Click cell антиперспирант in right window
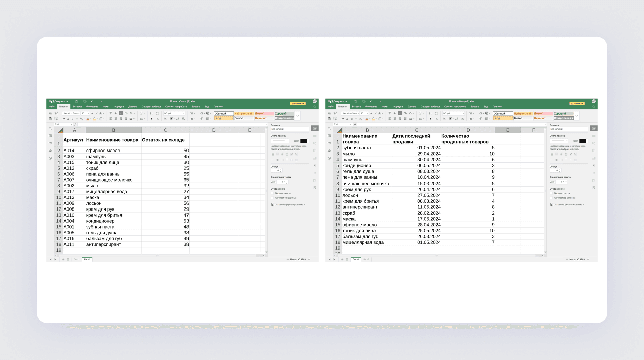The height and width of the screenshot is (360, 644). (x=367, y=207)
